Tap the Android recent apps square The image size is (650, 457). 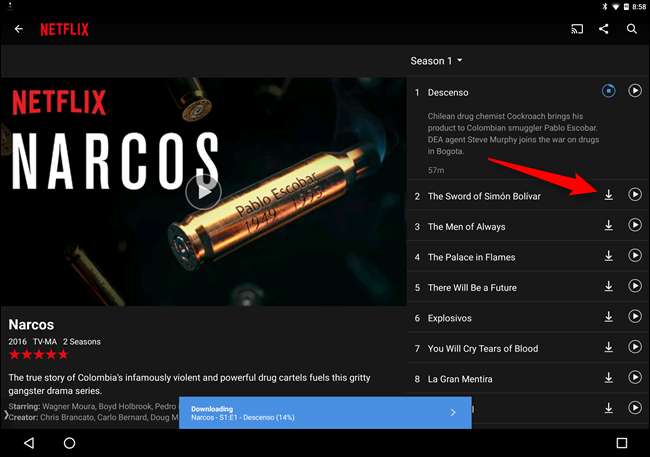click(x=621, y=443)
